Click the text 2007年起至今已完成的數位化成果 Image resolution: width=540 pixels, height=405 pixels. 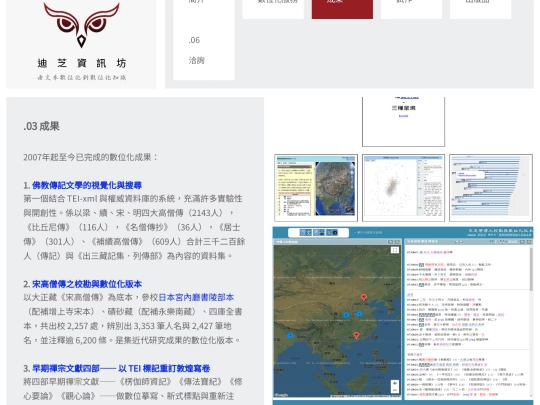[x=90, y=157]
